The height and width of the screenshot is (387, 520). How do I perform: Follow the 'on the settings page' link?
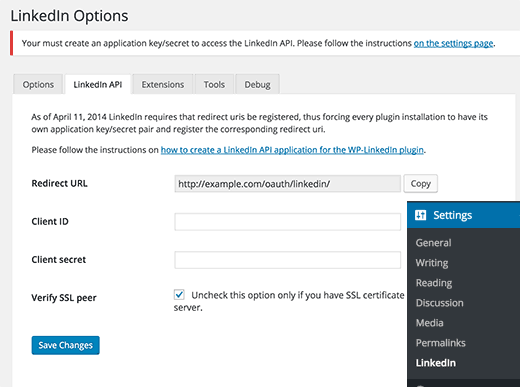(453, 43)
